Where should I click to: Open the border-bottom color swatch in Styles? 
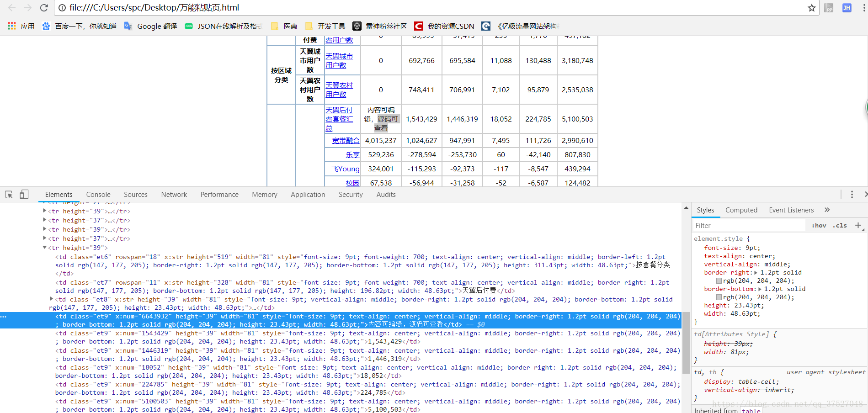(719, 297)
